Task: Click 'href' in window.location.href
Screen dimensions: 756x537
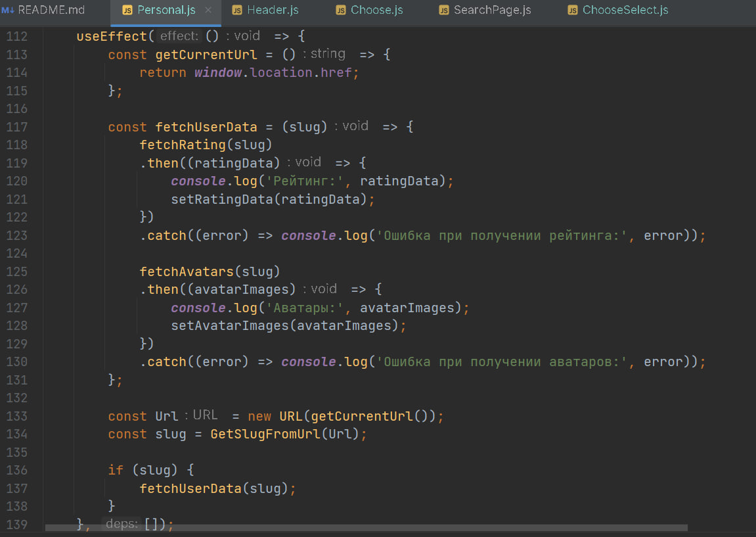Action: click(336, 73)
